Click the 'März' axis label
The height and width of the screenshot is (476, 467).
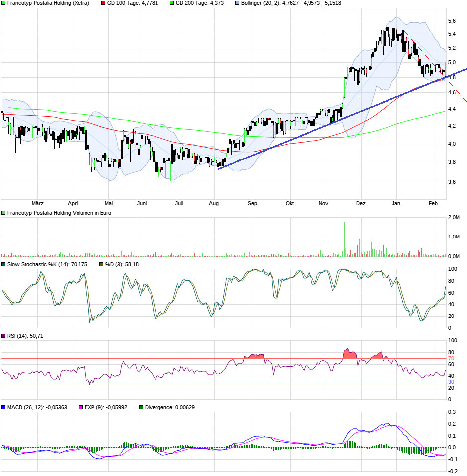tap(38, 203)
